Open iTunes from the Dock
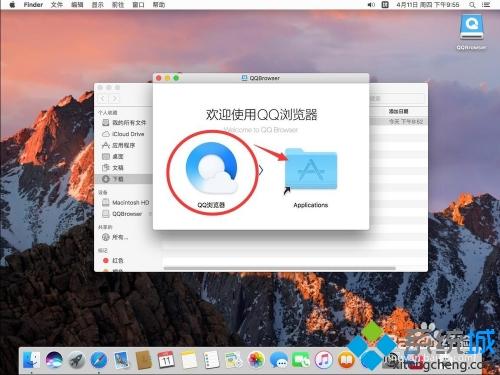The image size is (500, 375). click(x=324, y=360)
